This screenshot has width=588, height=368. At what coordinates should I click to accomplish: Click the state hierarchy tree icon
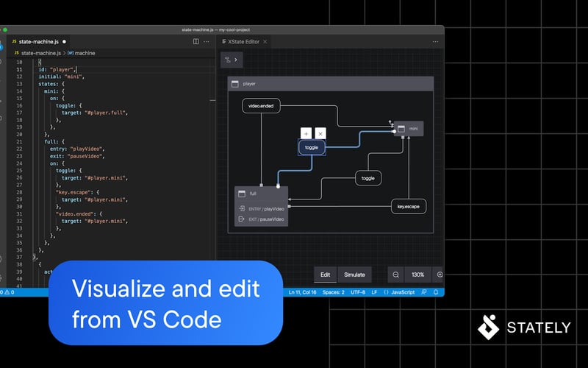click(227, 60)
